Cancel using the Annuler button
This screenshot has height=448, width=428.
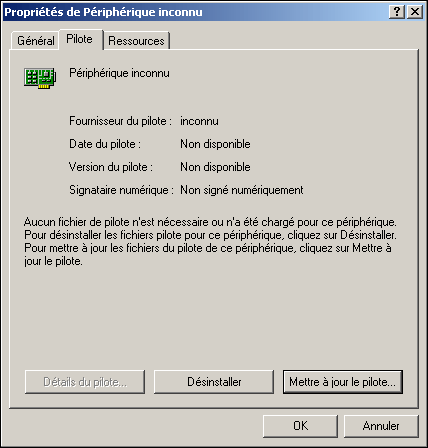[381, 426]
